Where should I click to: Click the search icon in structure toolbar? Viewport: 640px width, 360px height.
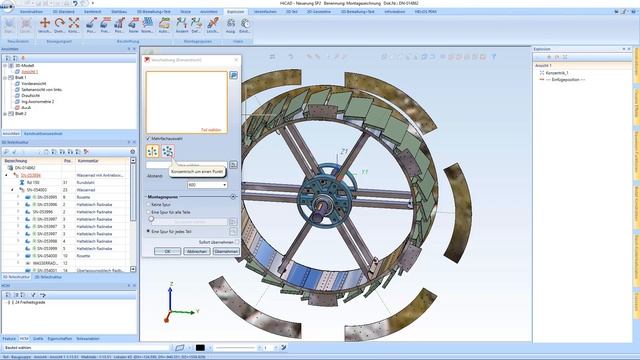click(6, 152)
